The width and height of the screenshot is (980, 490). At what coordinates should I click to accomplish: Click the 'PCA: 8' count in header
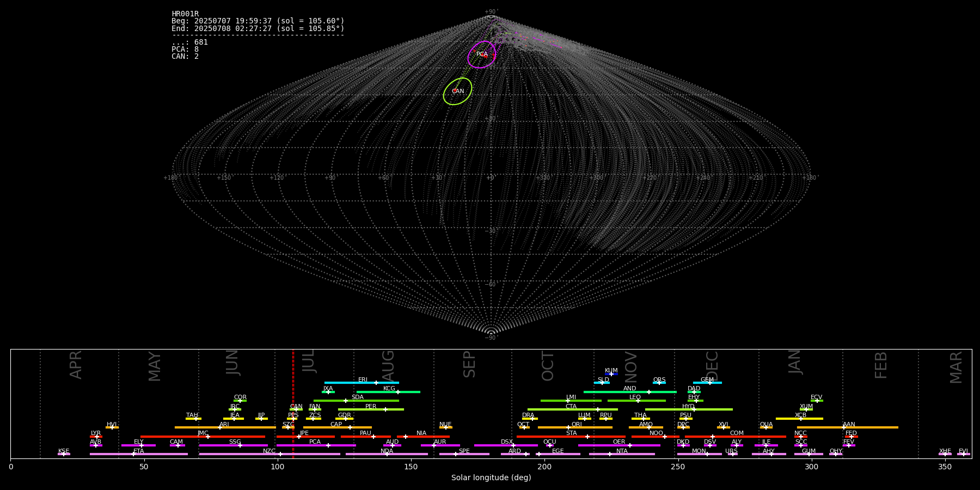click(185, 50)
